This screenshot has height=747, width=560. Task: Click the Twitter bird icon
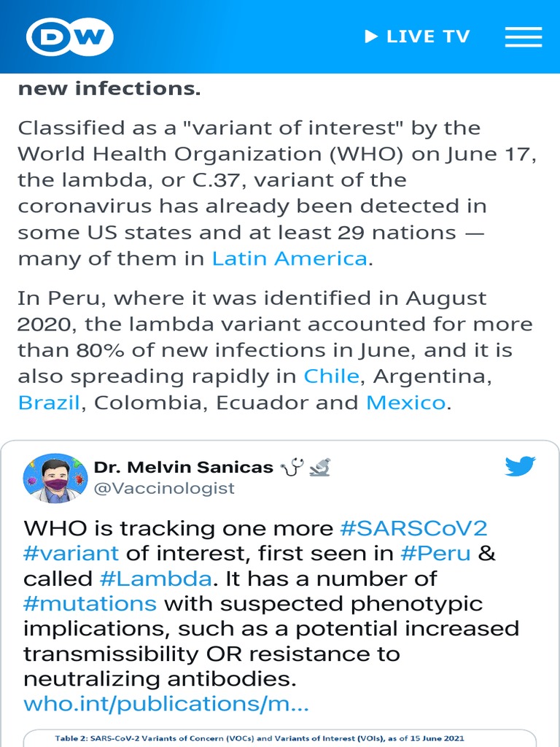click(520, 466)
